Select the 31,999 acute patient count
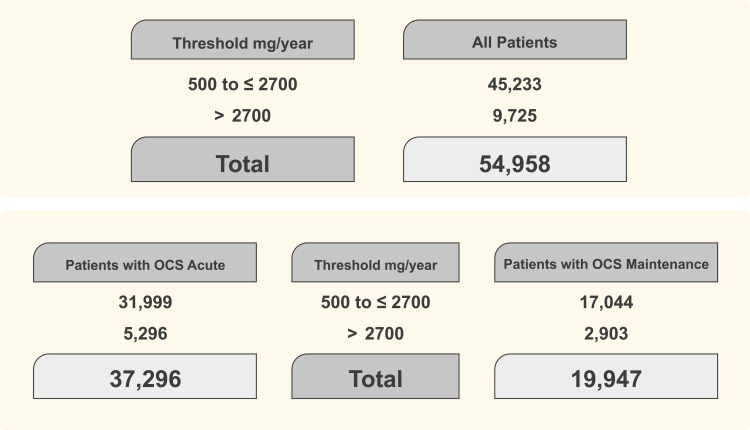 pyautogui.click(x=144, y=303)
